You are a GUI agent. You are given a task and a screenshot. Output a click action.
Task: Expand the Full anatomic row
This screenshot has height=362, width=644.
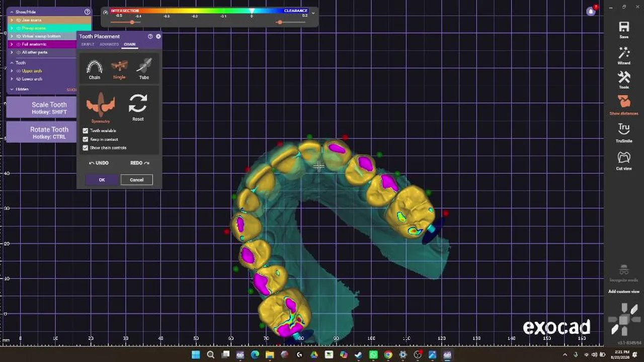click(x=12, y=44)
